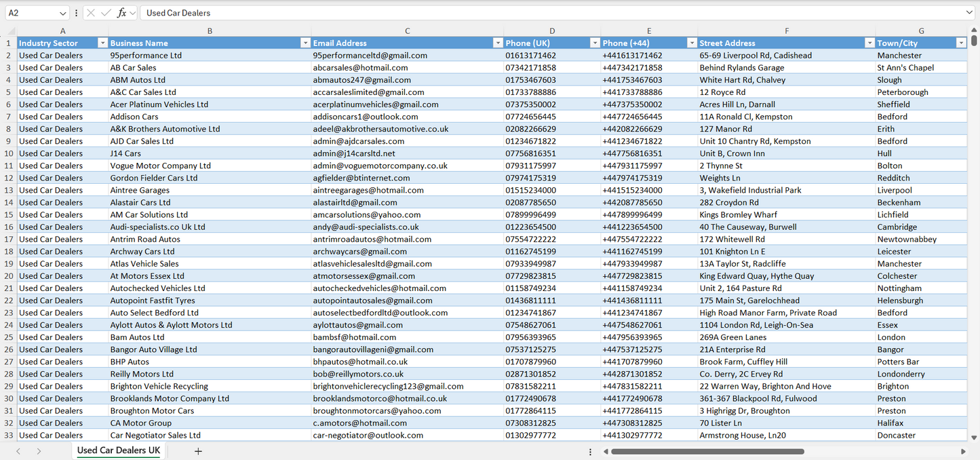
Task: Select cell Autopoint Fastfit Tyres
Action: click(210, 301)
